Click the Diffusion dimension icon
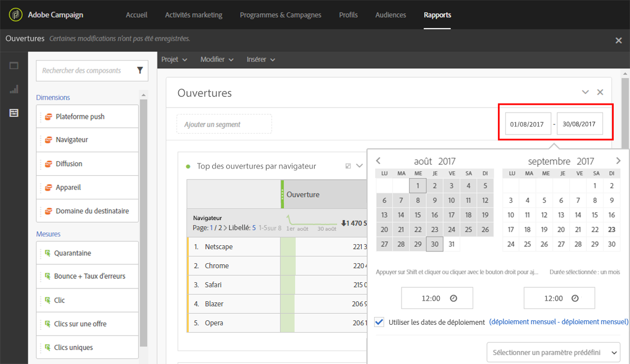630x364 pixels. click(48, 164)
